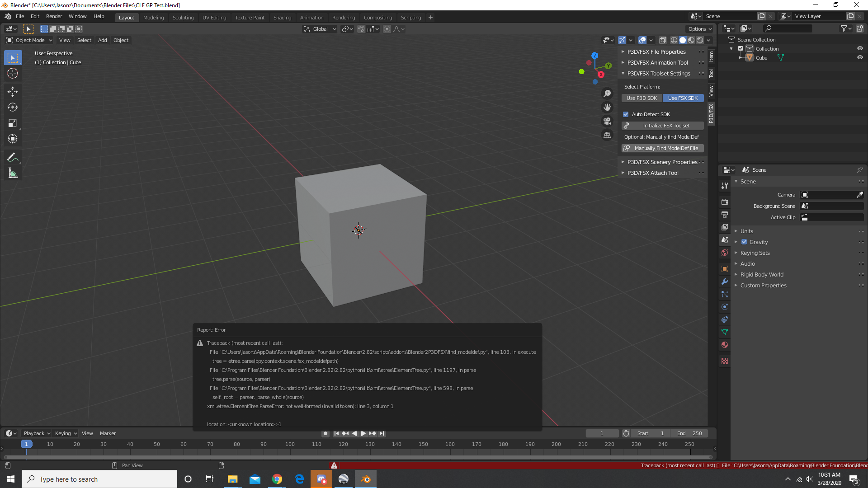Hide the Collection in the outliner

pyautogui.click(x=860, y=48)
